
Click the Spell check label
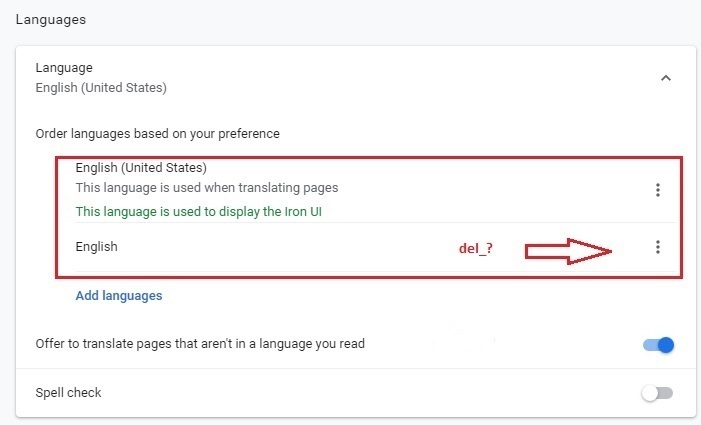tap(68, 392)
